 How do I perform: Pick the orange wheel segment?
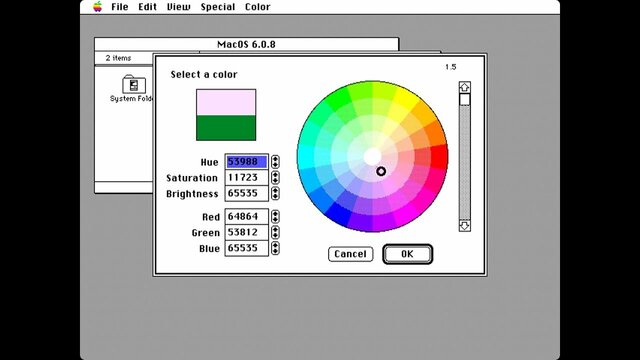(x=434, y=133)
